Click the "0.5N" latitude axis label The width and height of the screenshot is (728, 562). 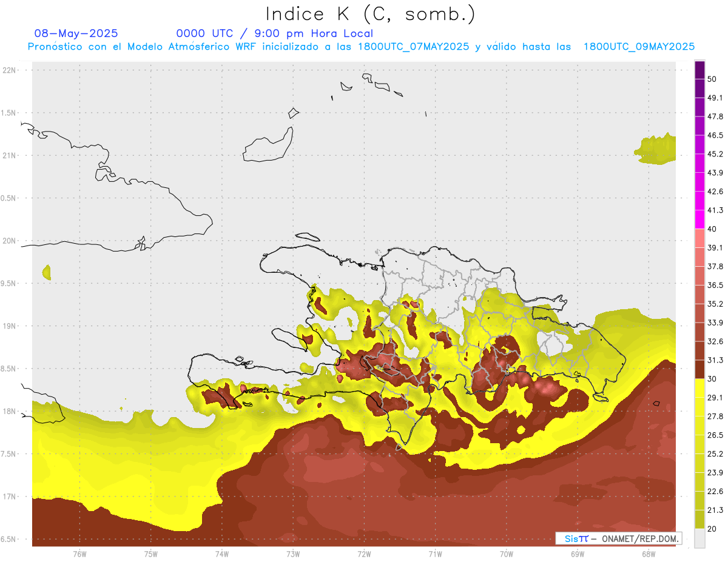(9, 198)
